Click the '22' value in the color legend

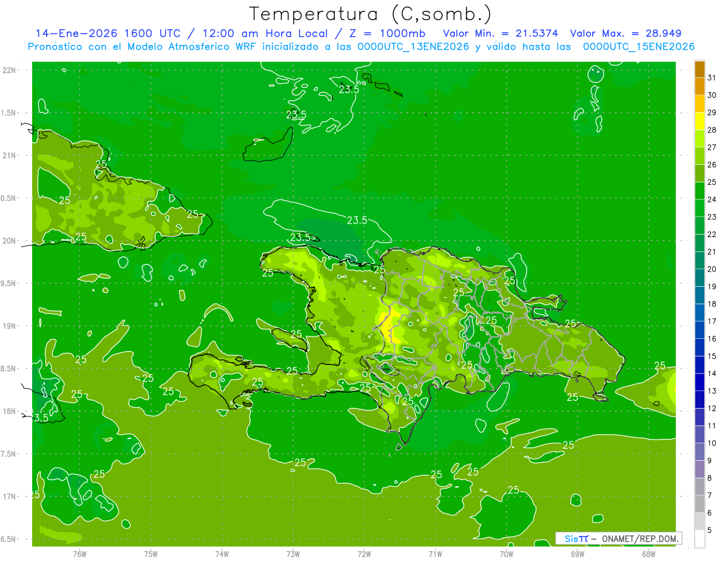pyautogui.click(x=712, y=234)
